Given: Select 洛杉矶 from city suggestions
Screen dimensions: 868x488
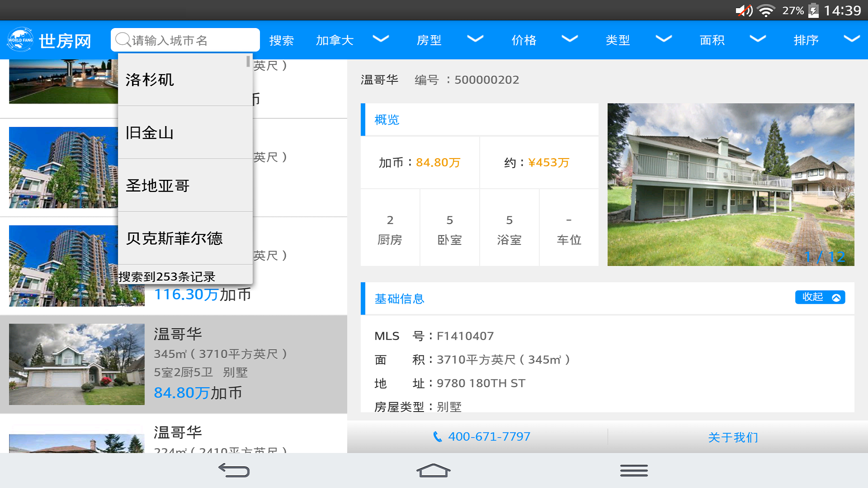Looking at the screenshot, I should 185,80.
